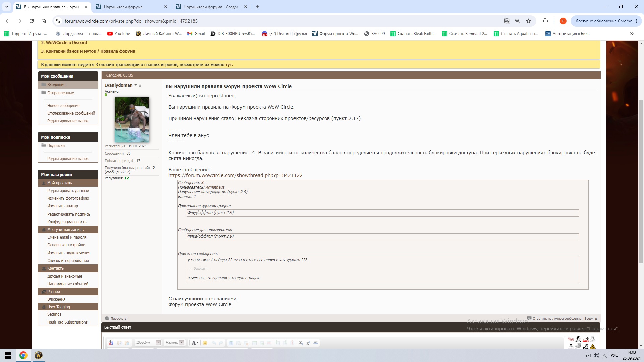Open Chrome extensions puzzle icon
Screen dimensions: 644x362
pos(545,21)
